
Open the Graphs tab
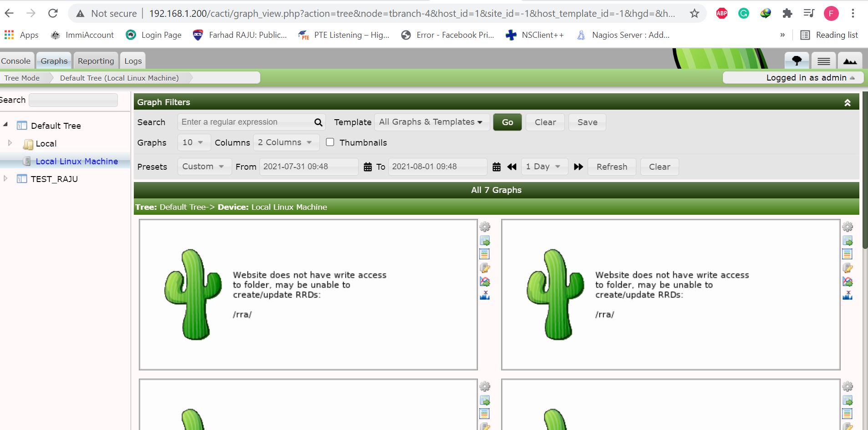pyautogui.click(x=54, y=61)
